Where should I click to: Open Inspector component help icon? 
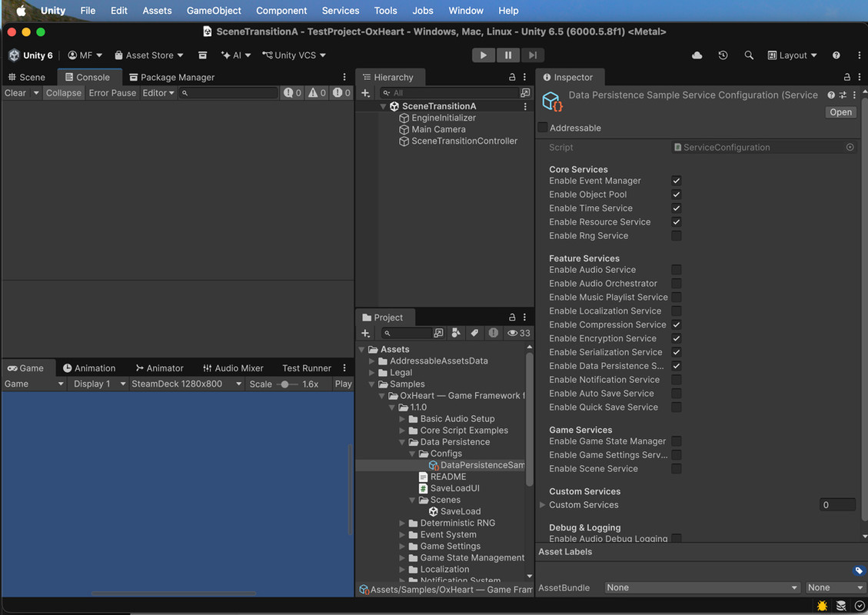point(831,95)
